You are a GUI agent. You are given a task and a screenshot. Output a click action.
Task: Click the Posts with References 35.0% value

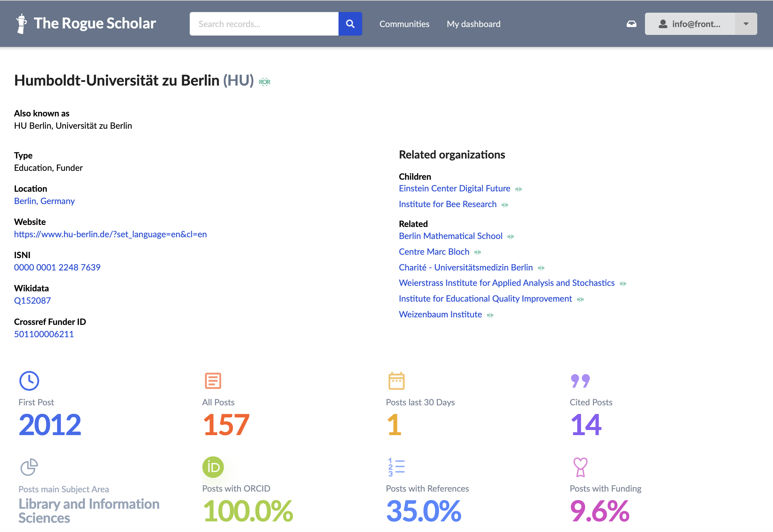point(424,511)
